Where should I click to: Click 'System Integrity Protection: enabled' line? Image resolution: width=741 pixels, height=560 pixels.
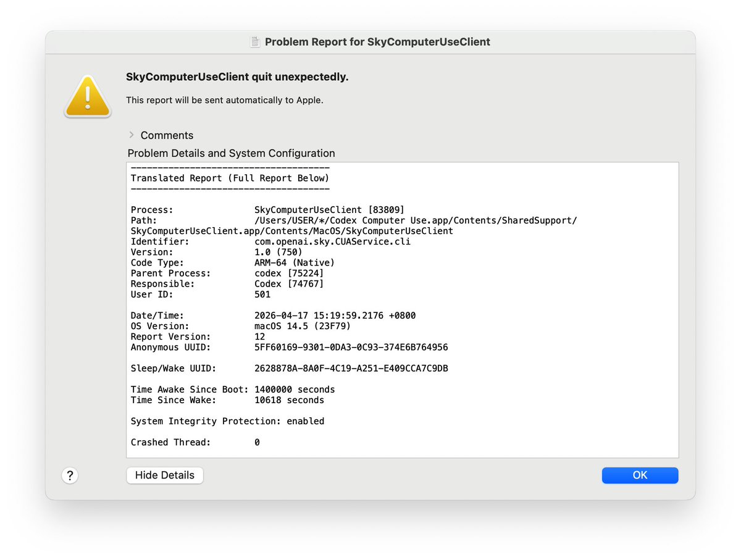click(x=227, y=421)
